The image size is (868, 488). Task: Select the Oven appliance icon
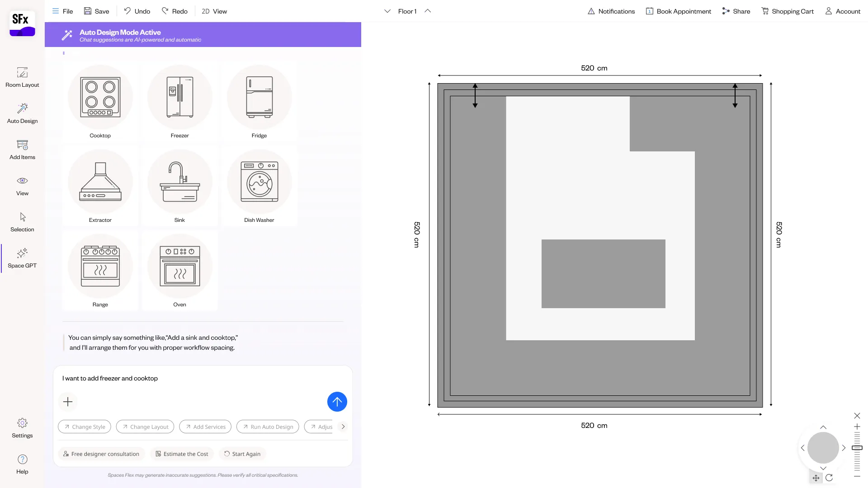point(180,266)
